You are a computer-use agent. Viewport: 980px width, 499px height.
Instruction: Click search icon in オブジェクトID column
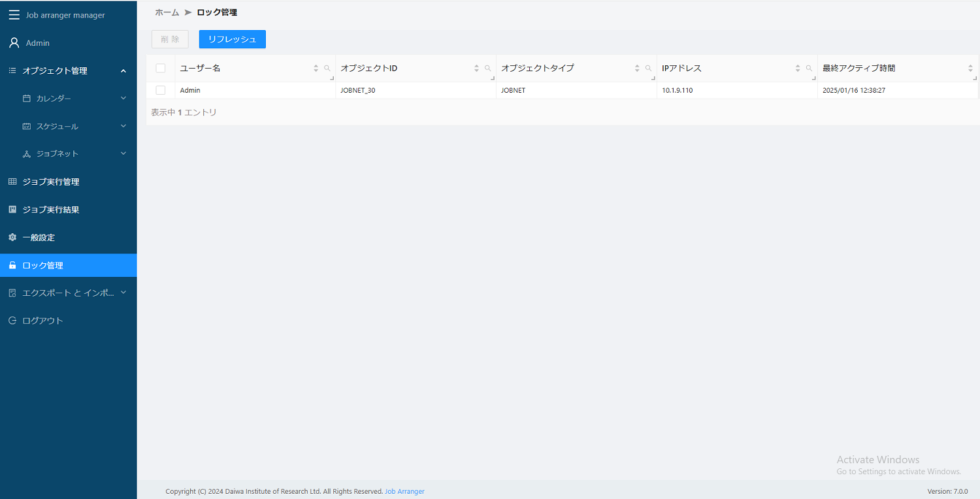coord(487,68)
